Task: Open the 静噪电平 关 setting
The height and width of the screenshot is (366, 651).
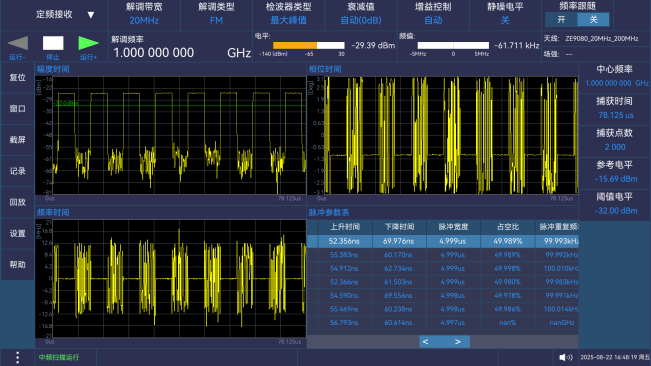Action: [505, 14]
